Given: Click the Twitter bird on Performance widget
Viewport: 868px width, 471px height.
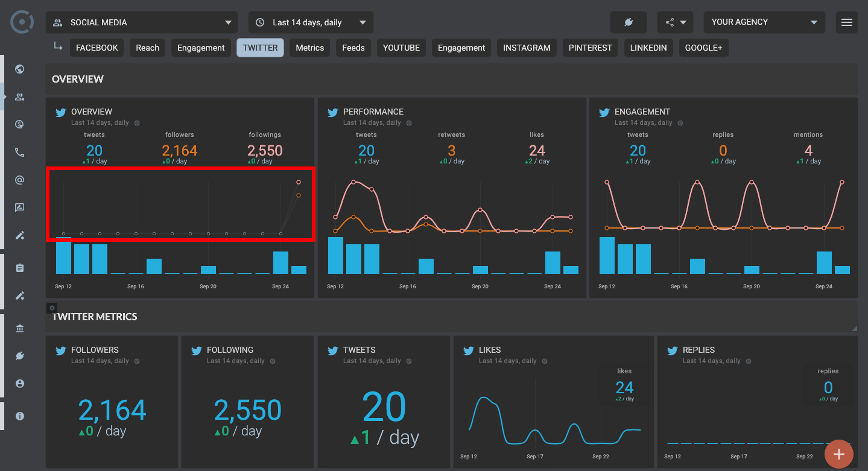Looking at the screenshot, I should click(332, 112).
